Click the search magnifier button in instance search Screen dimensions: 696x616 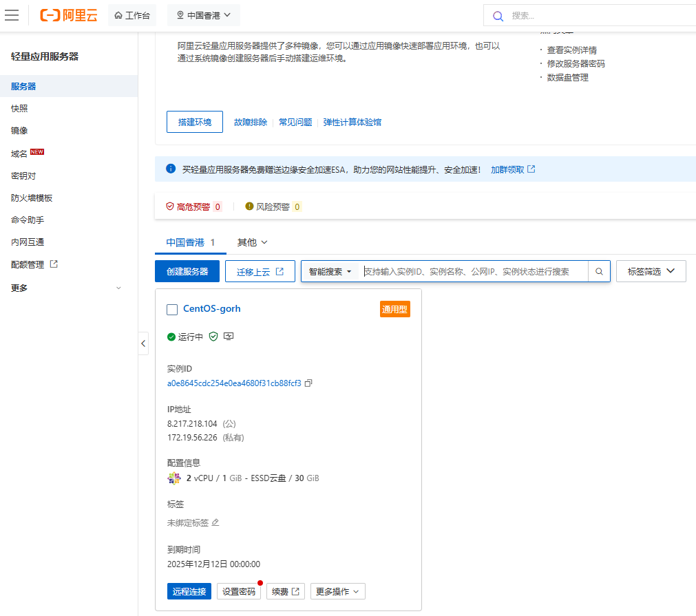599,271
